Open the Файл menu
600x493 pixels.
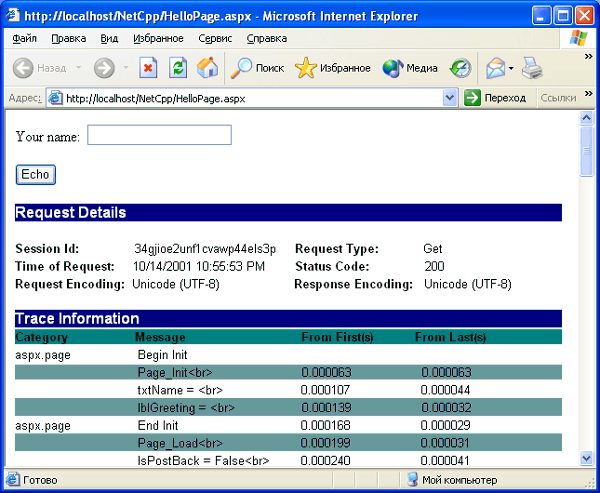coord(25,38)
